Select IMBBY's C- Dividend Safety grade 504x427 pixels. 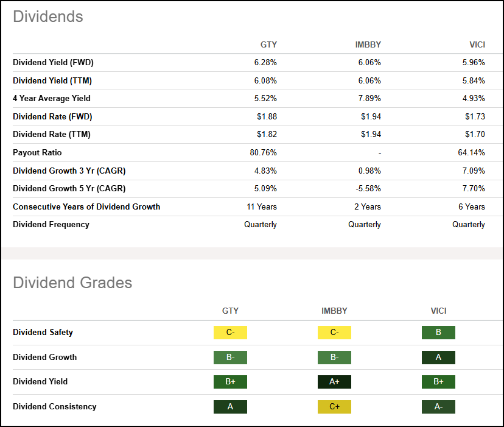334,333
